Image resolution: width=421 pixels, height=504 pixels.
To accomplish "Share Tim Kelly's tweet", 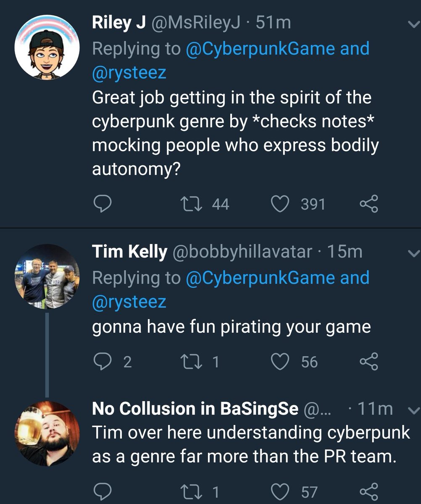I will pos(369,362).
